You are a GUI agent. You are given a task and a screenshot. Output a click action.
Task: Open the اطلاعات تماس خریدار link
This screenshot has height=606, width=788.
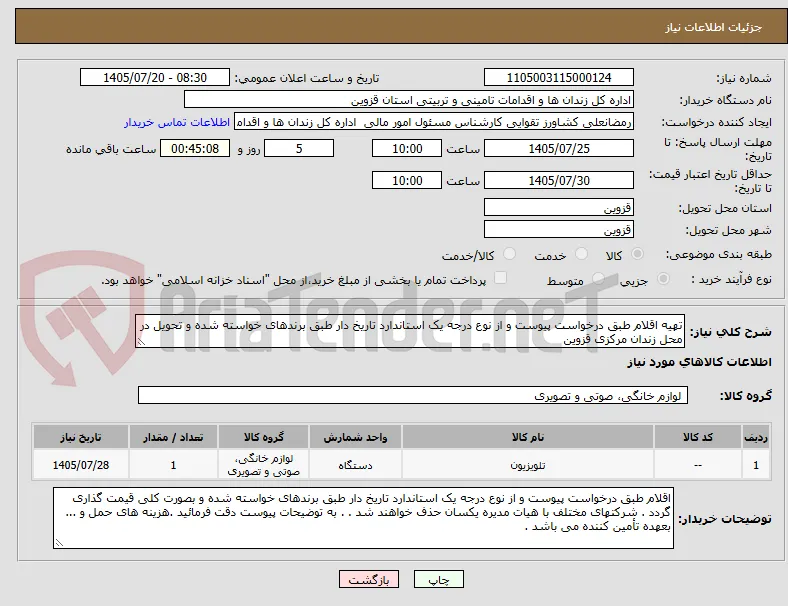tap(177, 122)
